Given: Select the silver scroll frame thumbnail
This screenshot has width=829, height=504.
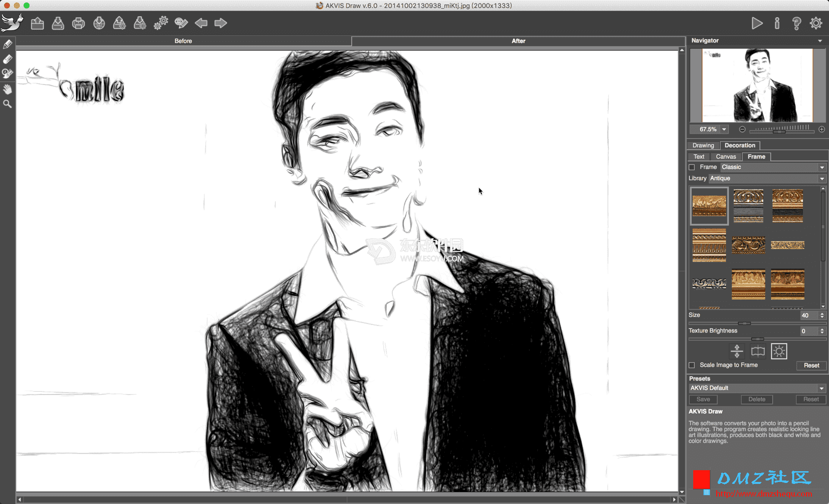Looking at the screenshot, I should 709,283.
